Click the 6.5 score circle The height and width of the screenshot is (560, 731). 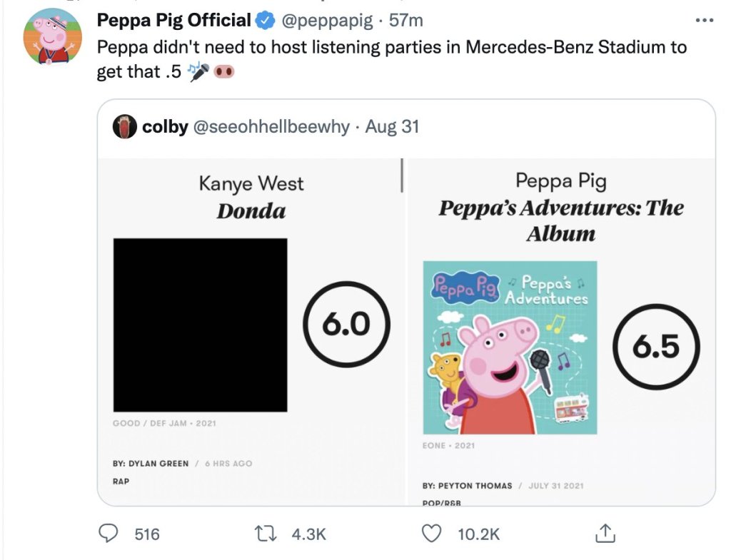(656, 347)
